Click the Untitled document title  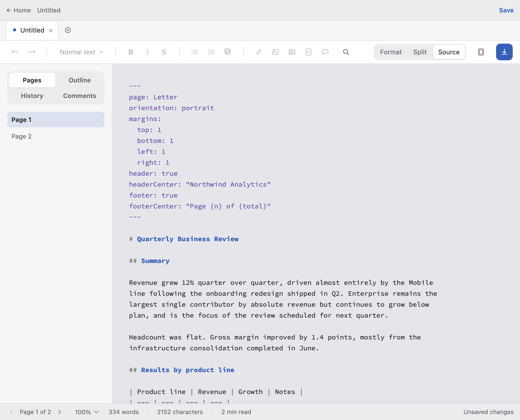click(49, 10)
